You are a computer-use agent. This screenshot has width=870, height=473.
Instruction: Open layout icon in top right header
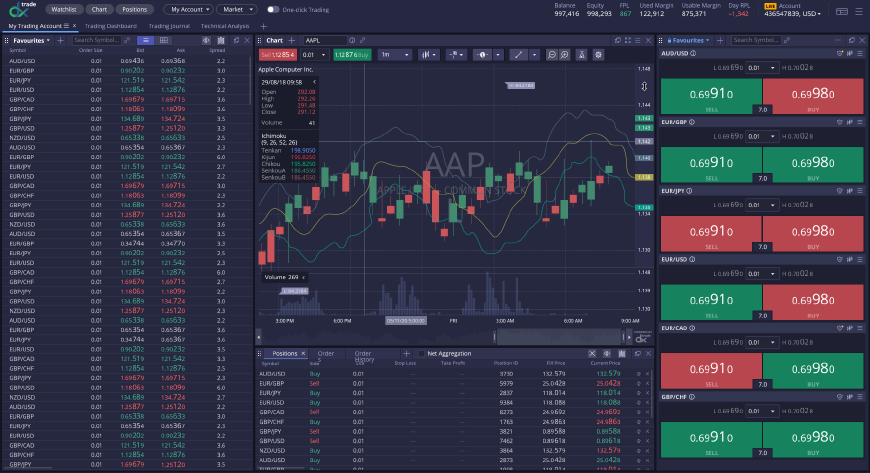842,11
